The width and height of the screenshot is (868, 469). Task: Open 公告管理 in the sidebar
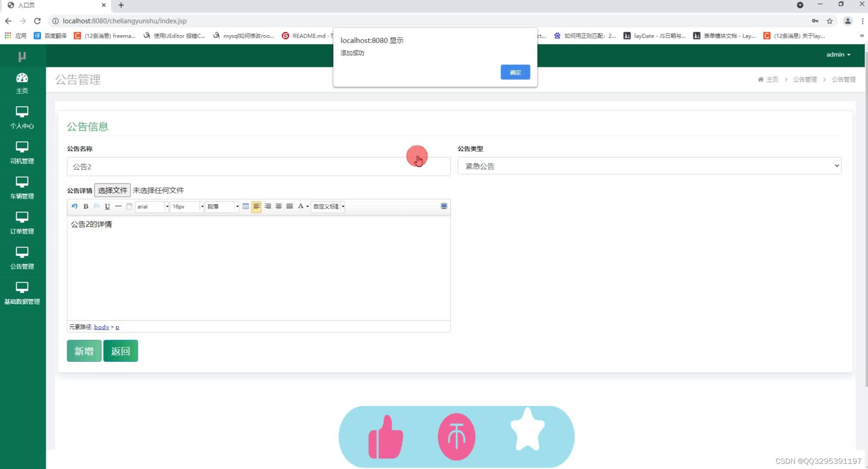click(x=22, y=258)
